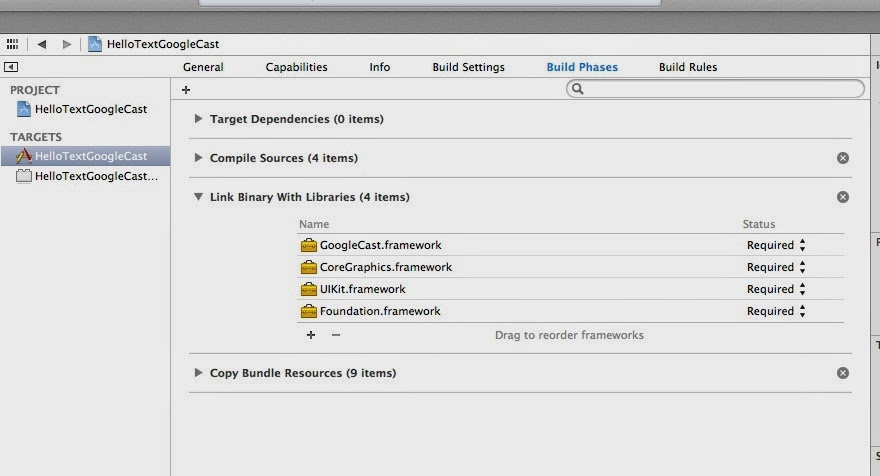Change GoogleCast.framework Required status
This screenshot has width=880, height=476.
776,245
